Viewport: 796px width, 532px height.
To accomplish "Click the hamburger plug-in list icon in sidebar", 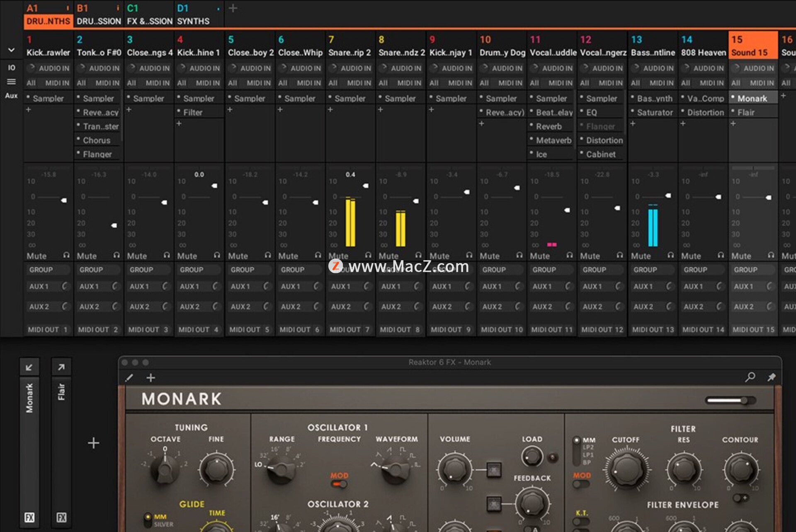I will pos(12,82).
